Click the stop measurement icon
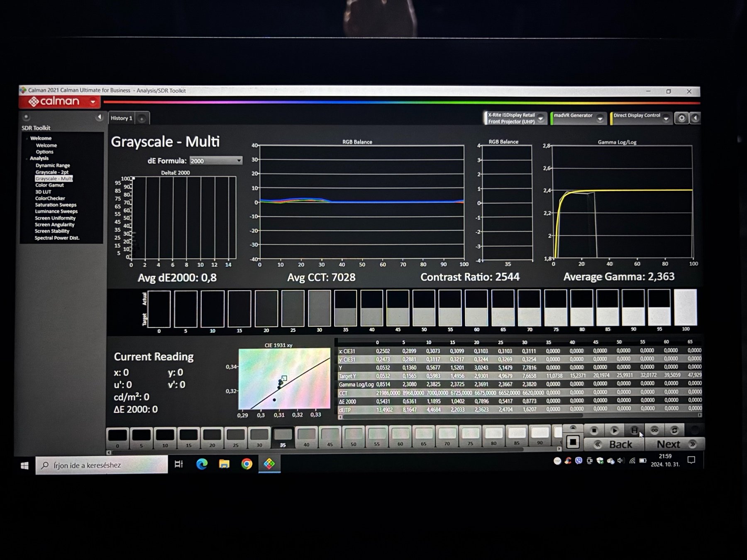Image resolution: width=747 pixels, height=560 pixels. pyautogui.click(x=594, y=430)
